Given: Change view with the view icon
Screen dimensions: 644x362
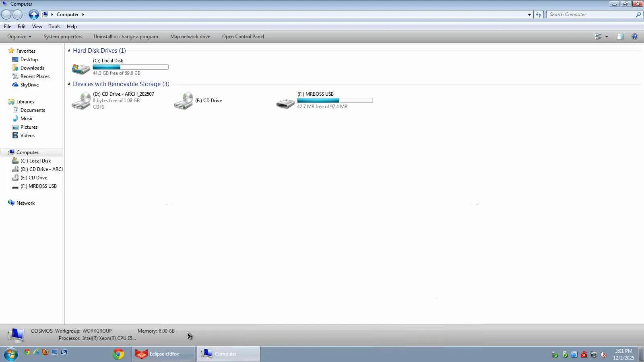Looking at the screenshot, I should pos(598,37).
